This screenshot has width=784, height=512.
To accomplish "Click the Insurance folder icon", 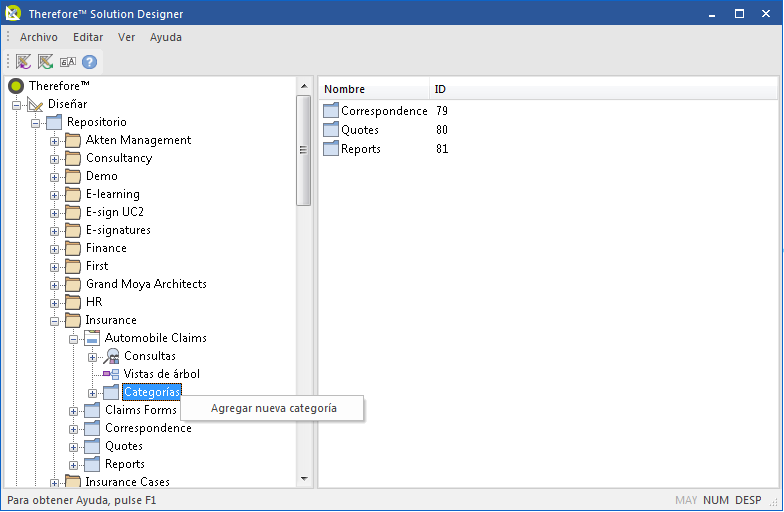I will pyautogui.click(x=73, y=320).
